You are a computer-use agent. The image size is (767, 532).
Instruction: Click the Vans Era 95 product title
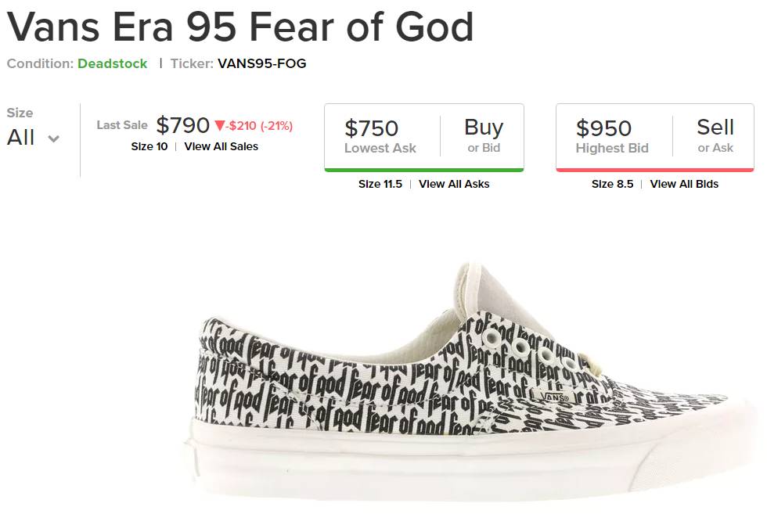(240, 27)
